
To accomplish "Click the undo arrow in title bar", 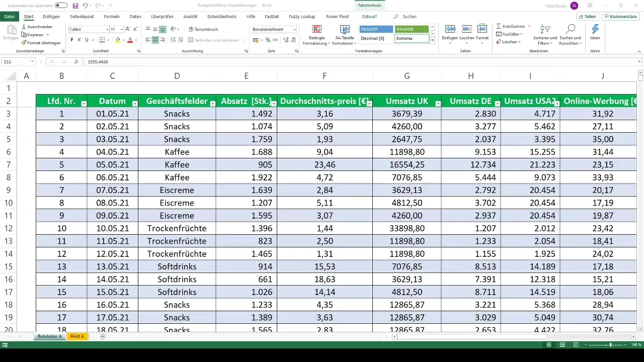I will tap(85, 6).
